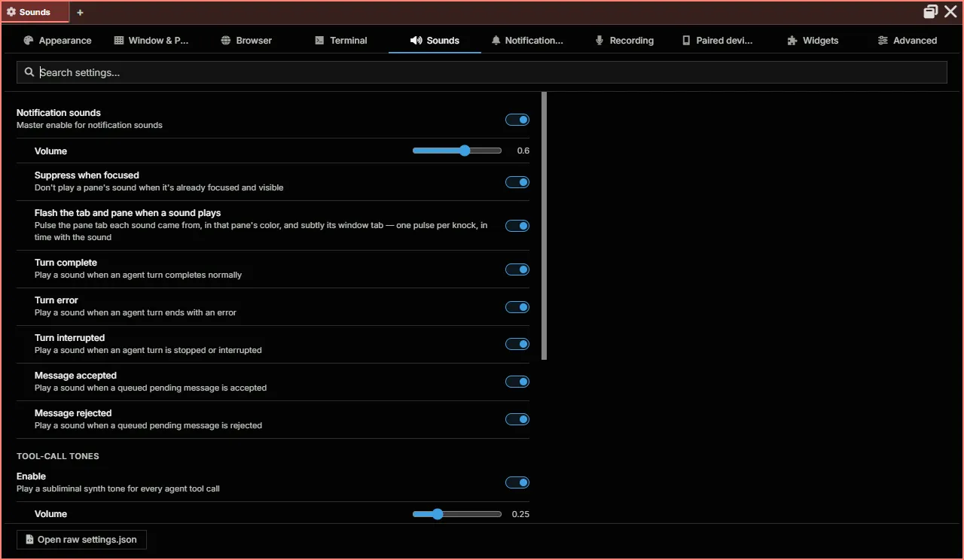The height and width of the screenshot is (560, 964).
Task: Switch off the Message rejected sound
Action: [517, 419]
